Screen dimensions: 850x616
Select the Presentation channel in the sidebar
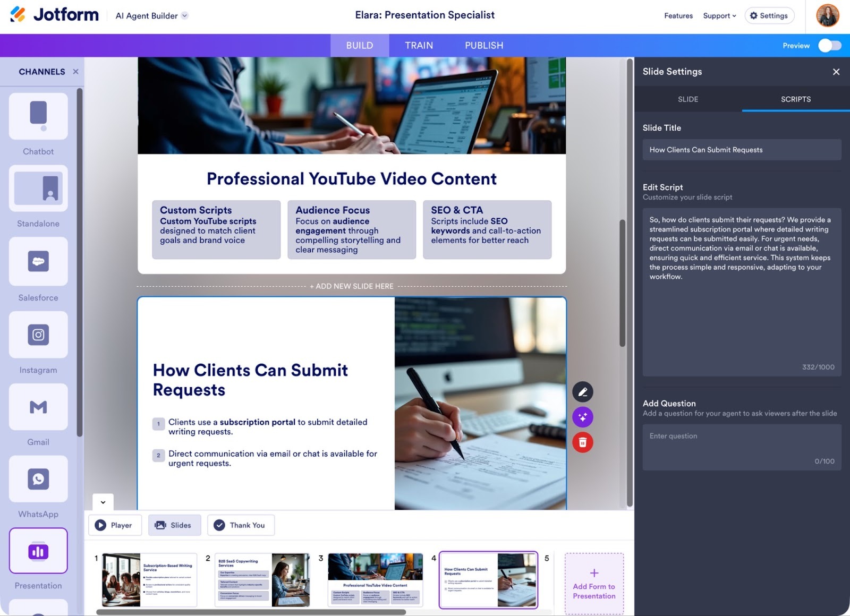pyautogui.click(x=38, y=551)
